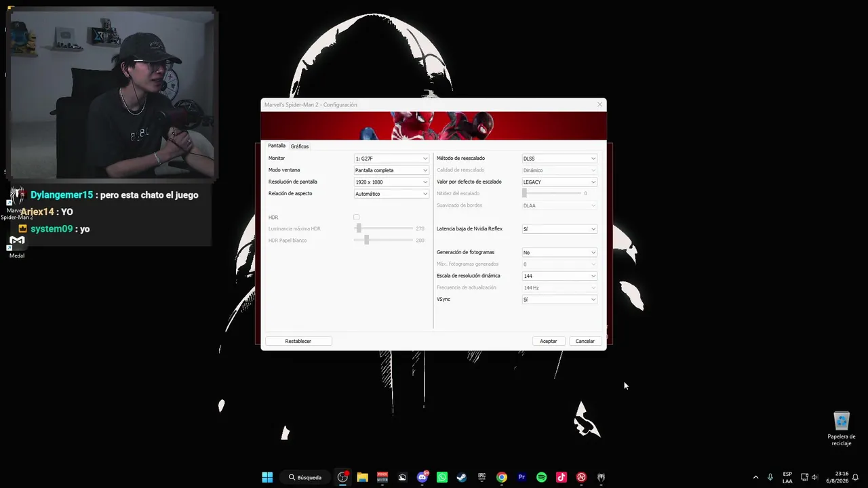Click the system09 chat username

coord(52,229)
